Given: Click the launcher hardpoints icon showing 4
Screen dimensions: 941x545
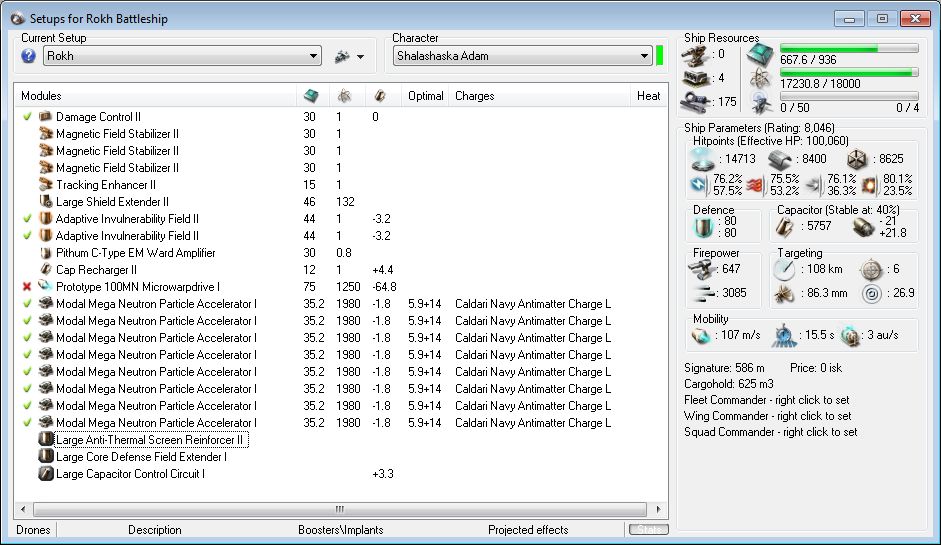Looking at the screenshot, I should click(x=696, y=79).
